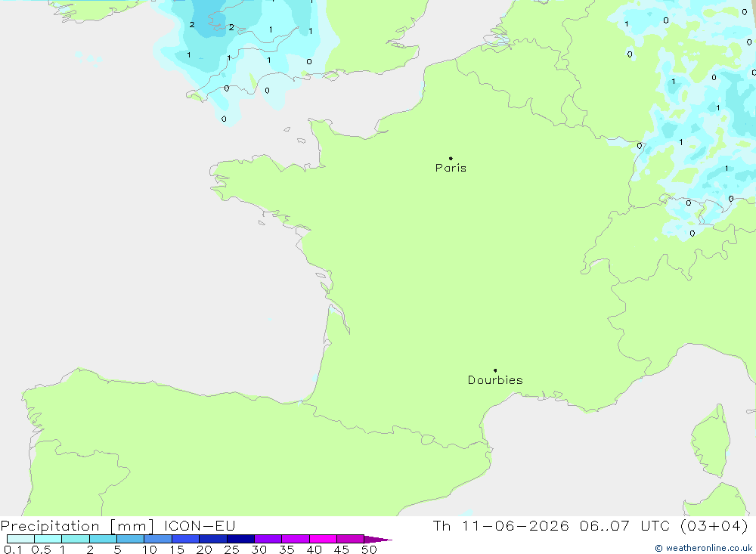
Task: Click the Dourbies city marker dot
Action: [x=495, y=370]
